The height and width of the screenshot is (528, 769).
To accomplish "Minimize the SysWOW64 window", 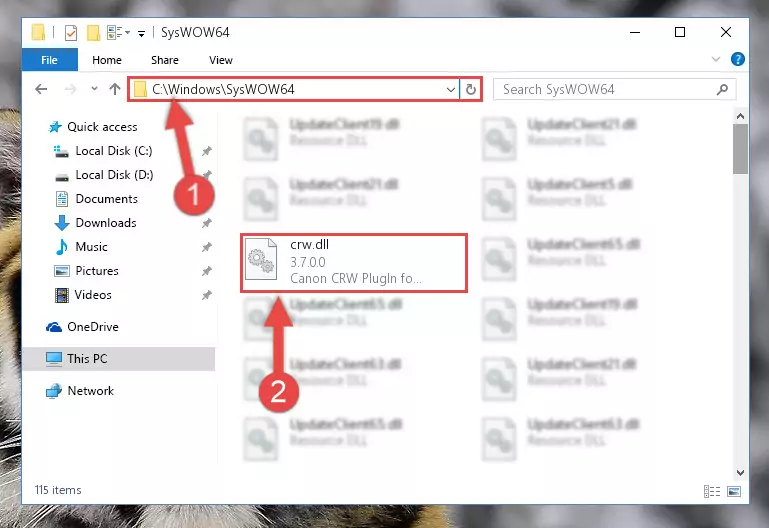I will coord(635,32).
